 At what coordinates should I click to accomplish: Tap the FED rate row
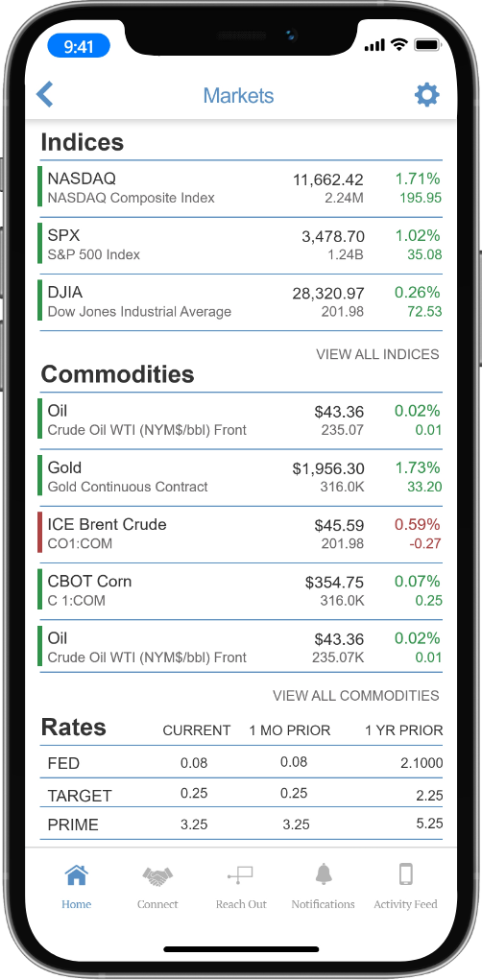pyautogui.click(x=241, y=762)
